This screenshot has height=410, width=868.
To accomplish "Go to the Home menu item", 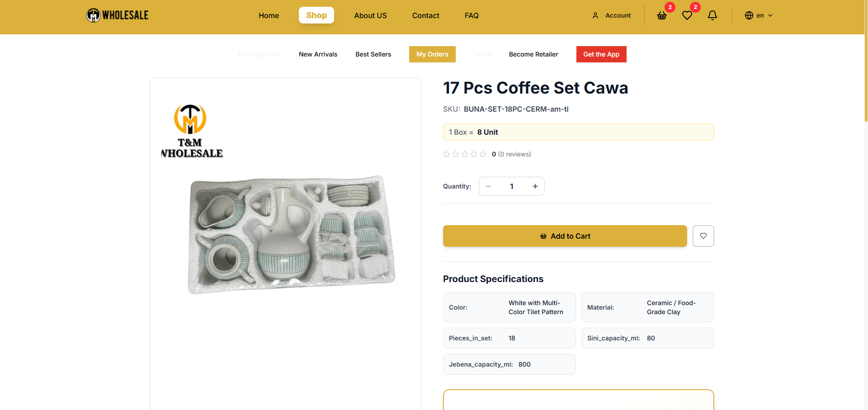I will [269, 15].
